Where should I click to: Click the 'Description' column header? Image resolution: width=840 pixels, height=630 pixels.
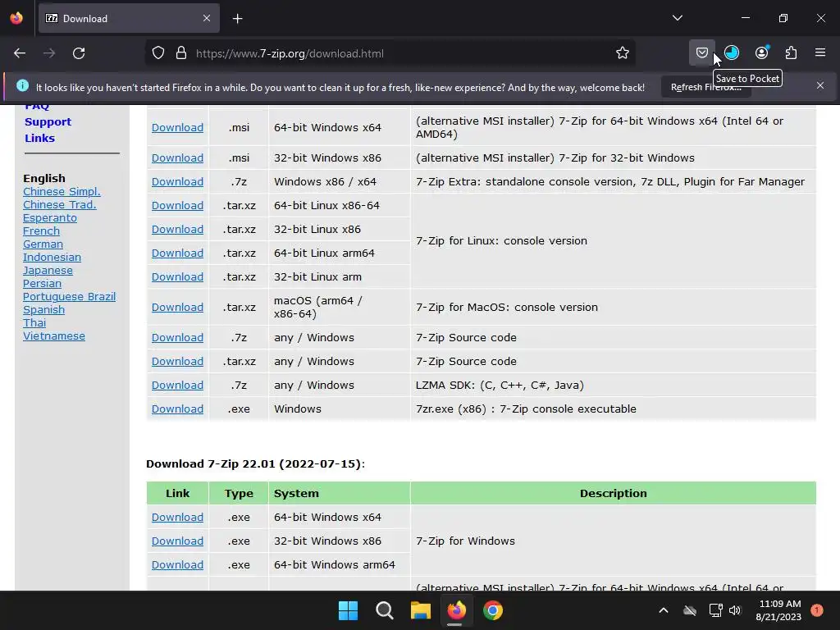[614, 493]
